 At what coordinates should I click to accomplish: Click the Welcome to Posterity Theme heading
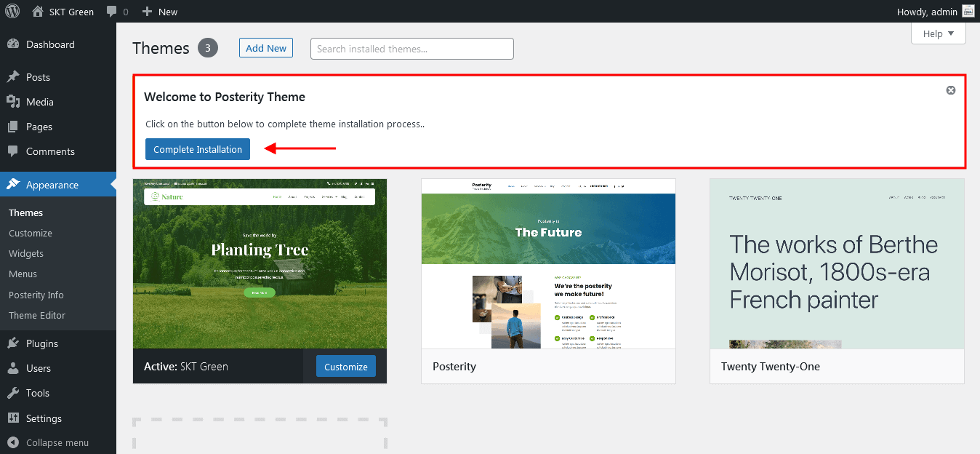[x=225, y=97]
